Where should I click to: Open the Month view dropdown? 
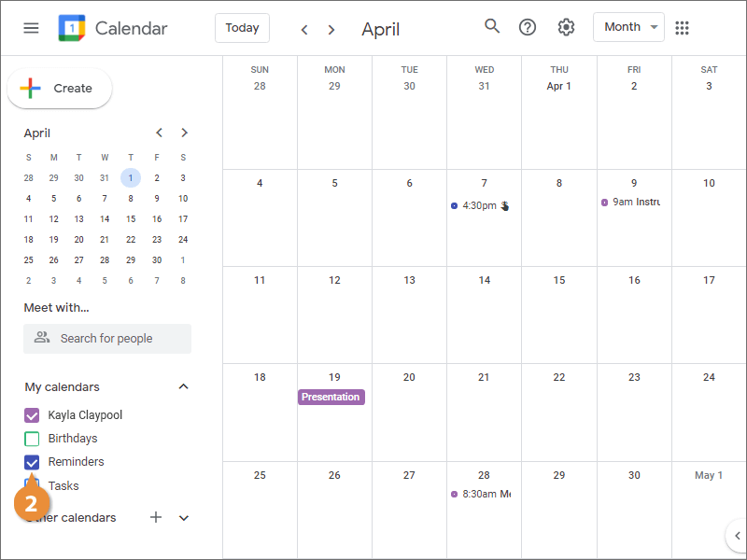point(628,27)
